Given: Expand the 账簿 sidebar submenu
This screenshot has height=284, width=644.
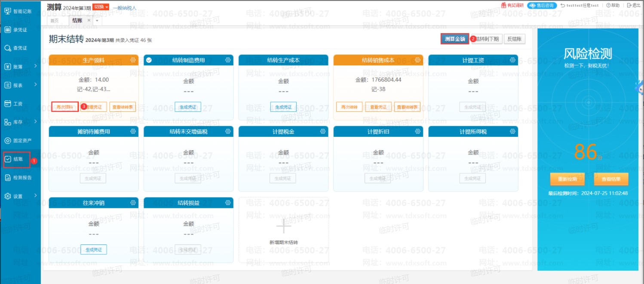Looking at the screenshot, I should click(35, 66).
